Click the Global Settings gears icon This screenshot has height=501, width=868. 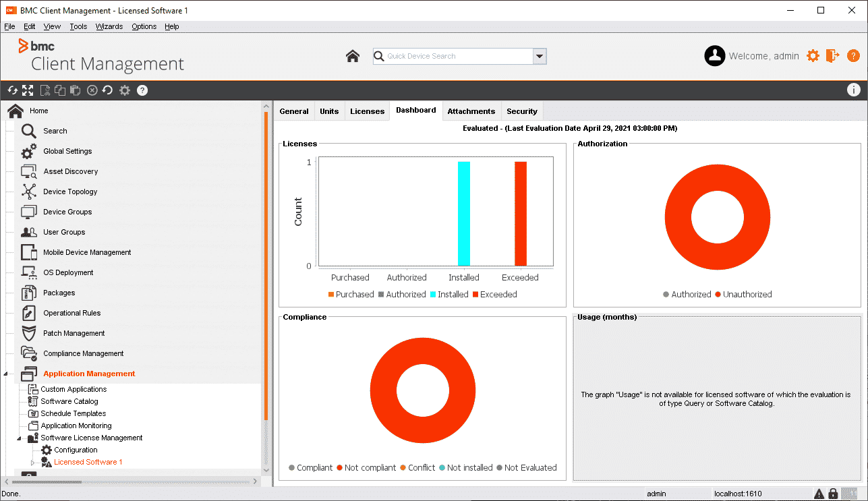29,151
